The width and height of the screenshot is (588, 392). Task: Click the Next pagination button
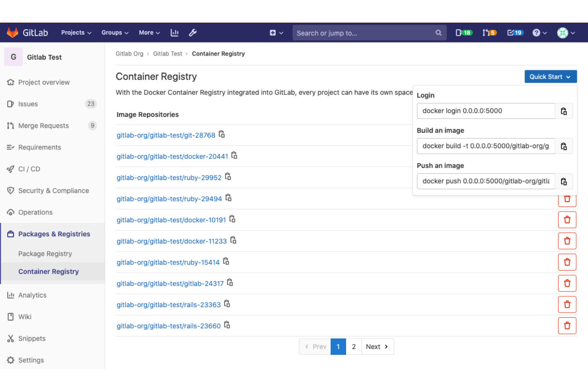(377, 347)
